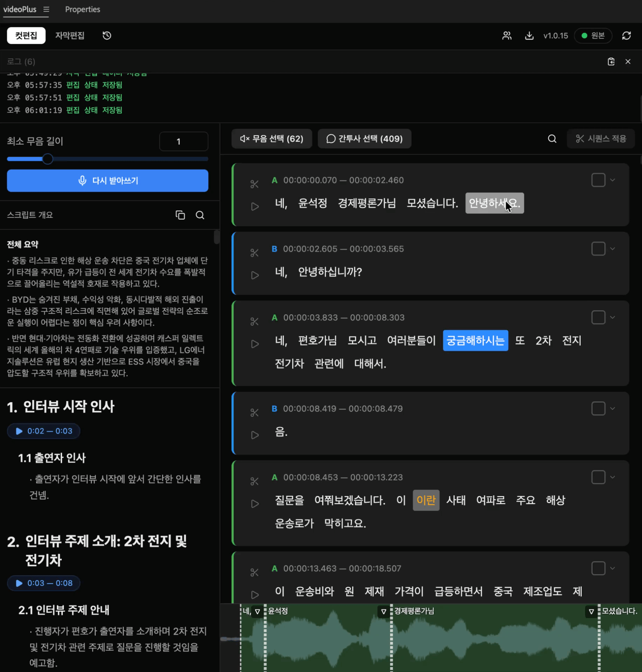Check the box for segment 00:00:03.833
Viewport: 642px width, 672px height.
tap(598, 317)
